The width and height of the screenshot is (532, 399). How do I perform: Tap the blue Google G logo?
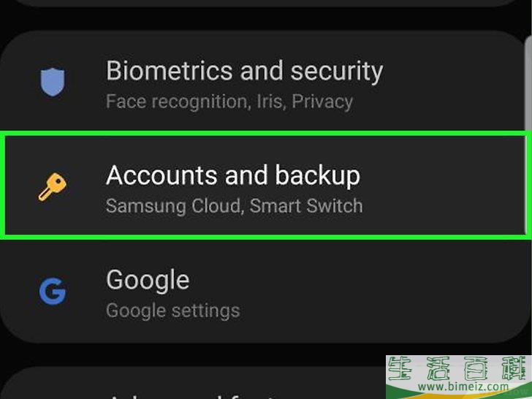[x=53, y=291]
